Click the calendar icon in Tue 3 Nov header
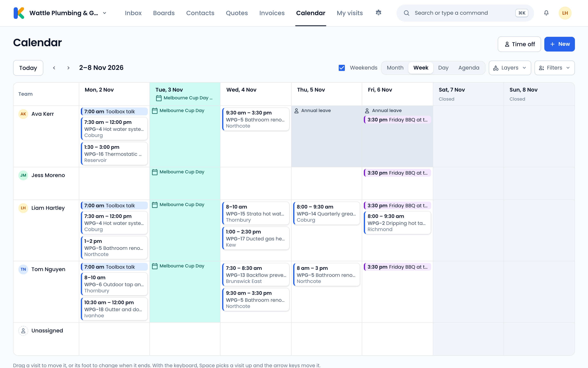 point(159,98)
